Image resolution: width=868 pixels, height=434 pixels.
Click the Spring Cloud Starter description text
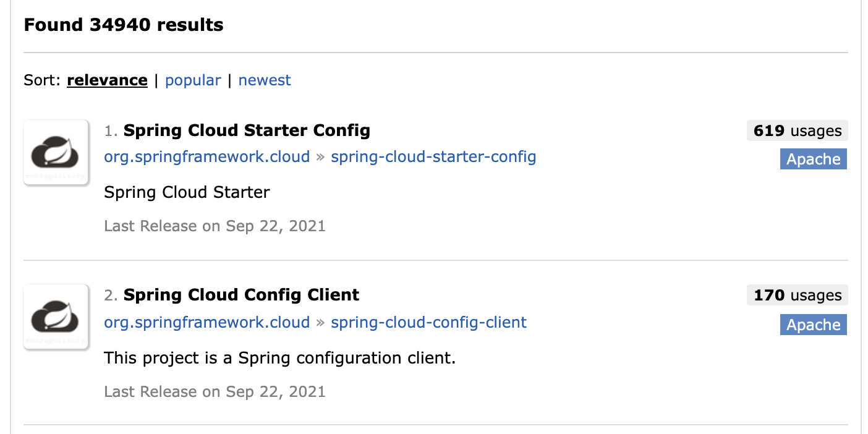(x=187, y=192)
